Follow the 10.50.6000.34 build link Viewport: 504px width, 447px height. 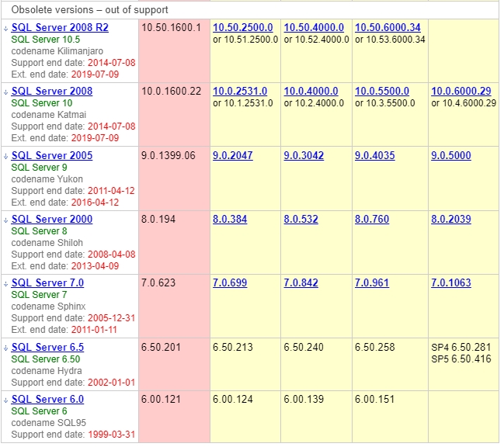[x=388, y=28]
